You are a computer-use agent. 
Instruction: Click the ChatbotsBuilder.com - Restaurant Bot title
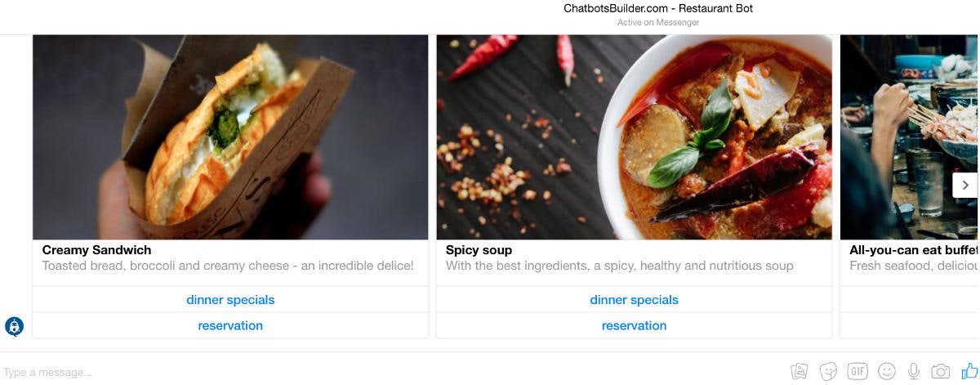658,8
